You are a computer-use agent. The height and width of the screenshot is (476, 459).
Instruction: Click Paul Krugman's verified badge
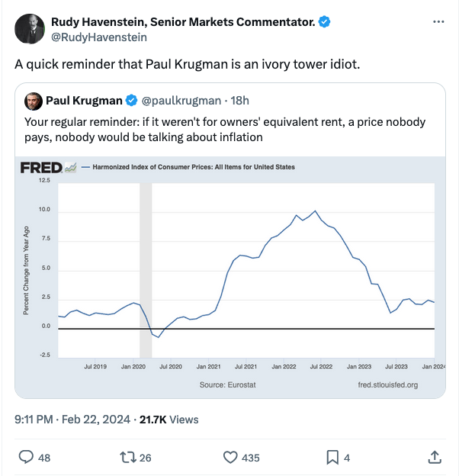tap(131, 101)
